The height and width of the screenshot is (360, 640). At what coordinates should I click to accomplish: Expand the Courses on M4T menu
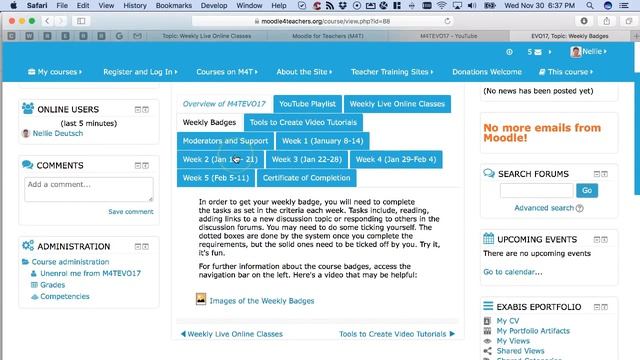pos(227,72)
